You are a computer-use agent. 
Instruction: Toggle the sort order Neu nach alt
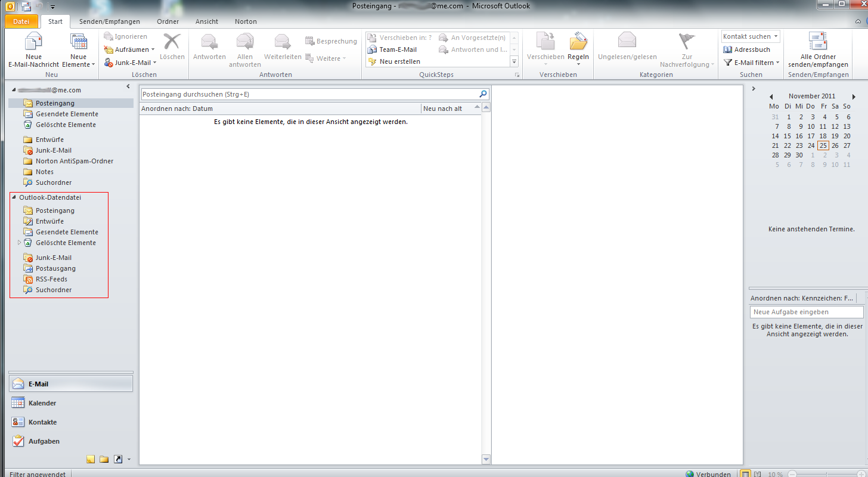pyautogui.click(x=451, y=109)
